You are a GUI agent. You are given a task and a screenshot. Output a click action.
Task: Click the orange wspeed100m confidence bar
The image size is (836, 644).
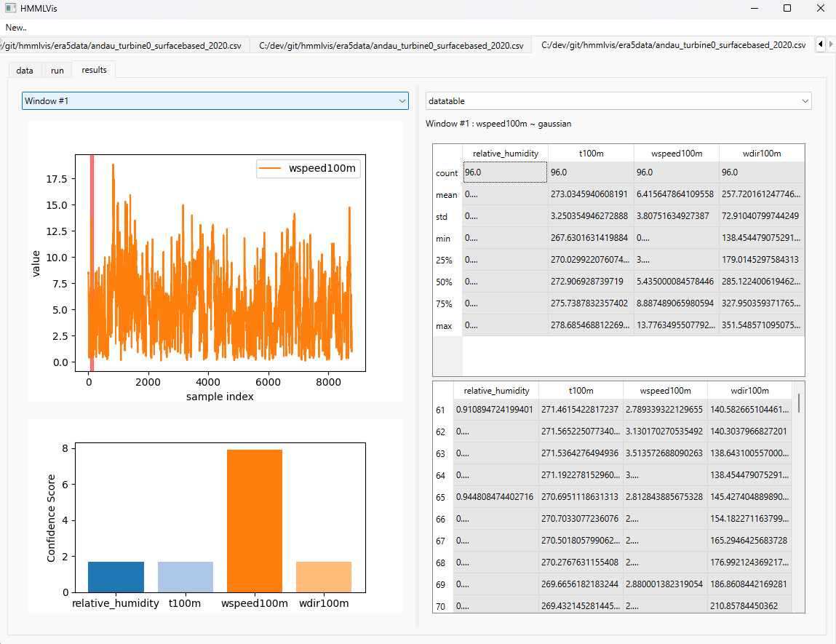pos(254,520)
